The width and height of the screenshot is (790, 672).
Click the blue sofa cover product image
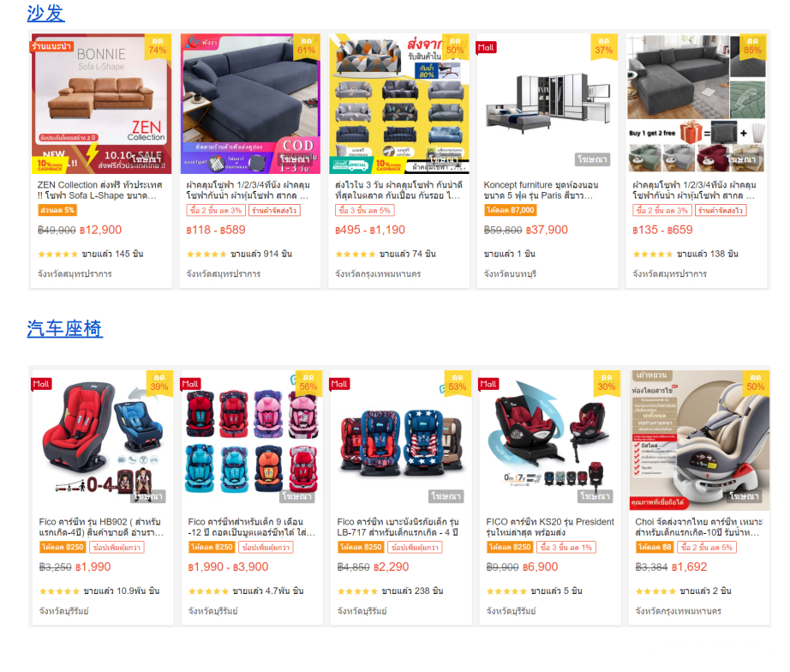point(250,104)
